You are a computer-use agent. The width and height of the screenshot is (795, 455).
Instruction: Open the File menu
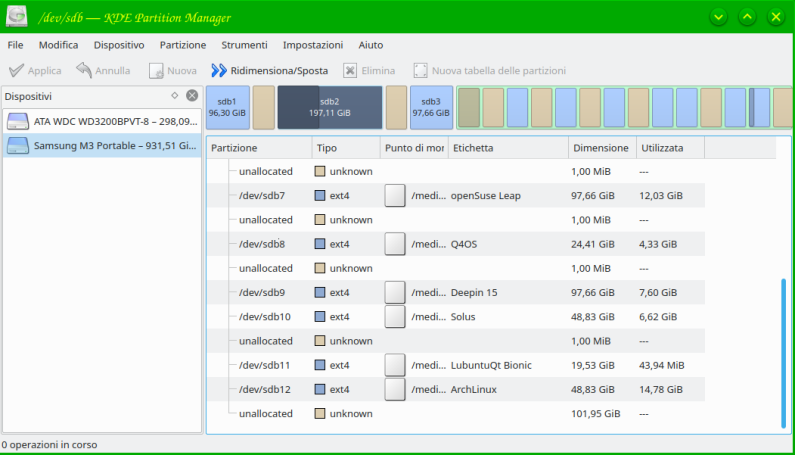15,45
